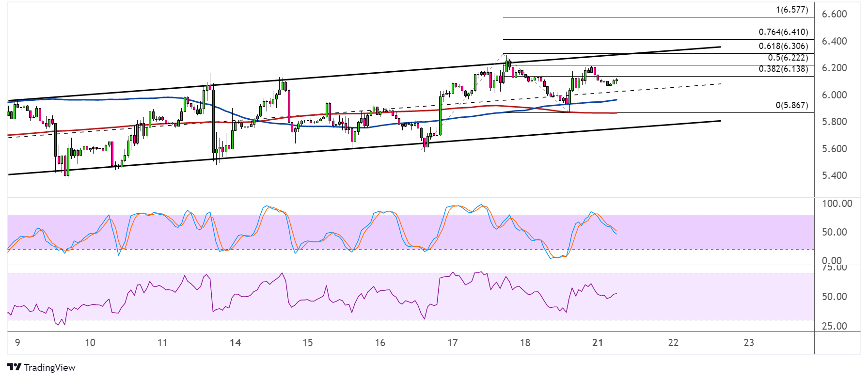Click date label 9 on the time axis
868x380 pixels.
[17, 343]
